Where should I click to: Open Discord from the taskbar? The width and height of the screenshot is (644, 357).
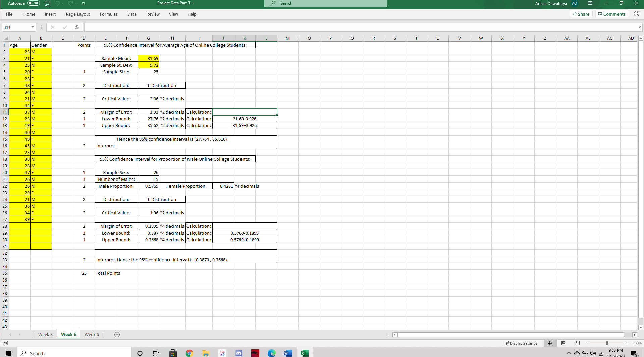click(x=239, y=353)
